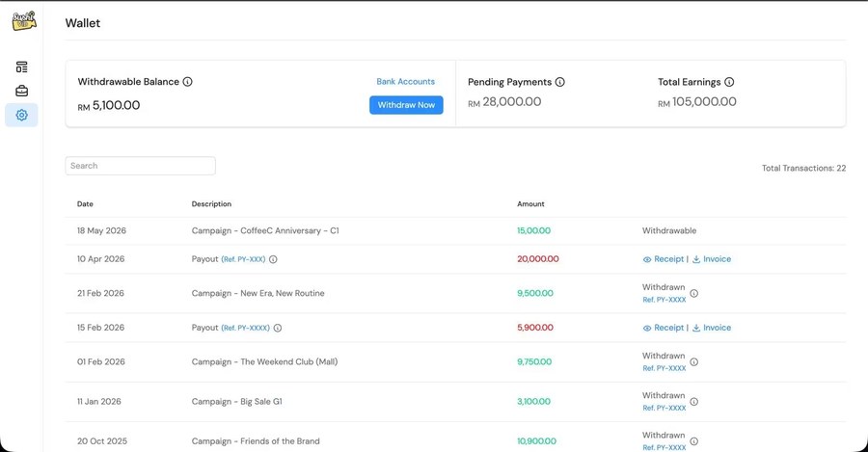The image size is (868, 452).
Task: Open Bank Accounts link
Action: (x=405, y=81)
